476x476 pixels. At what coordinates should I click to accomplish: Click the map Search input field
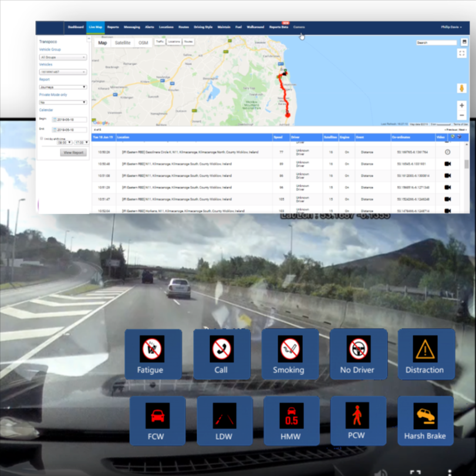[436, 43]
